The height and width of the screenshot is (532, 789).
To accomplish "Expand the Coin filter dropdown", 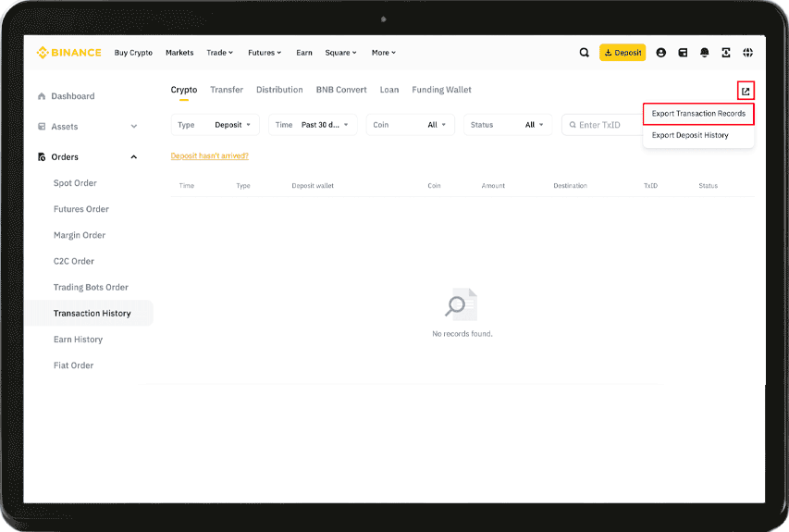I will [410, 125].
